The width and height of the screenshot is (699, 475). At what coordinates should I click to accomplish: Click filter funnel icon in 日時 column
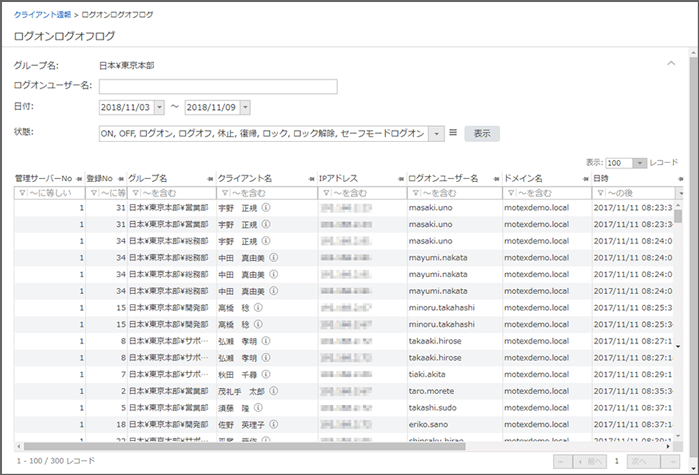[x=600, y=193]
